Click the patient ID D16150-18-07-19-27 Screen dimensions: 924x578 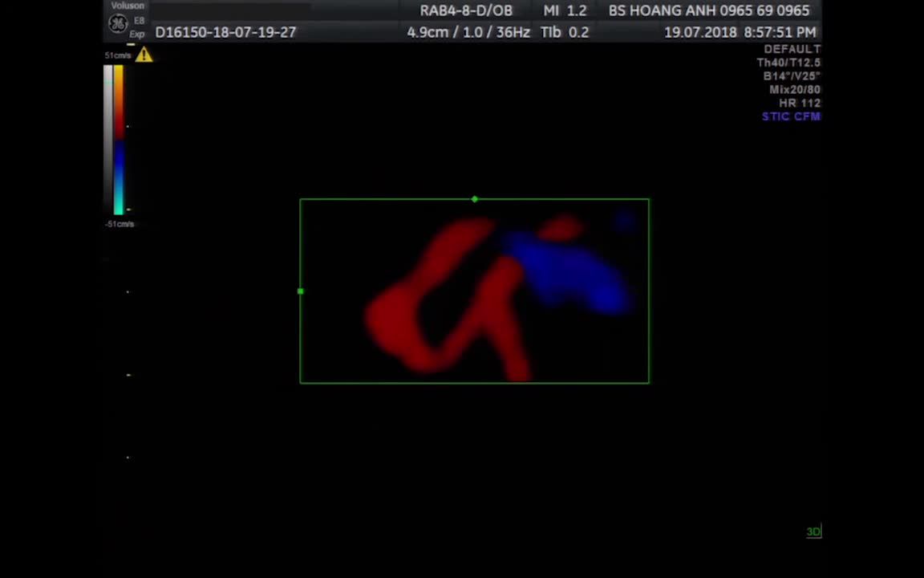click(225, 32)
